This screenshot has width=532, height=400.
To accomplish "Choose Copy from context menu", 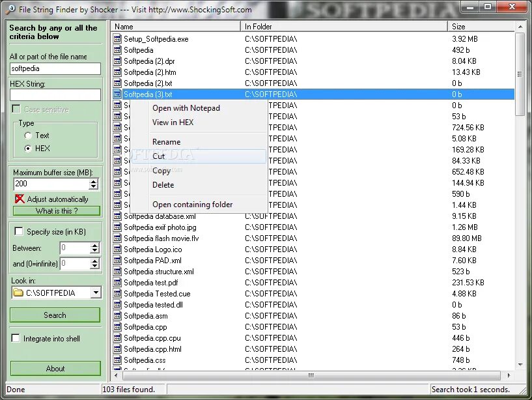I will tap(199, 171).
